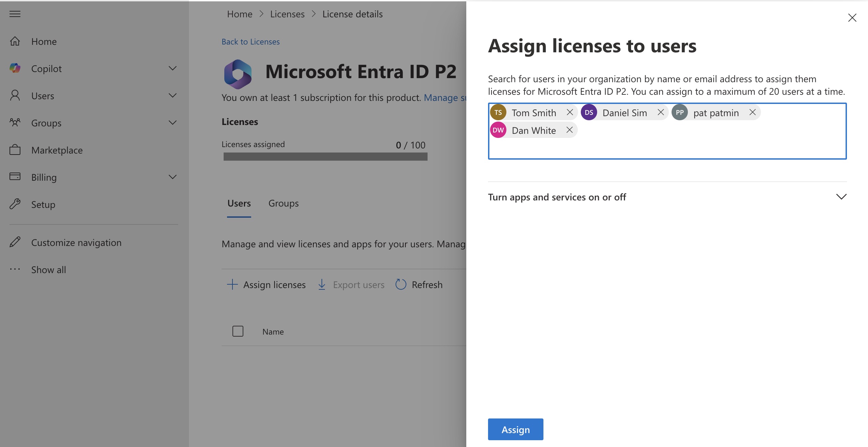Click the Licenses breadcrumb link
Screen dimensions: 868x447
click(x=287, y=14)
